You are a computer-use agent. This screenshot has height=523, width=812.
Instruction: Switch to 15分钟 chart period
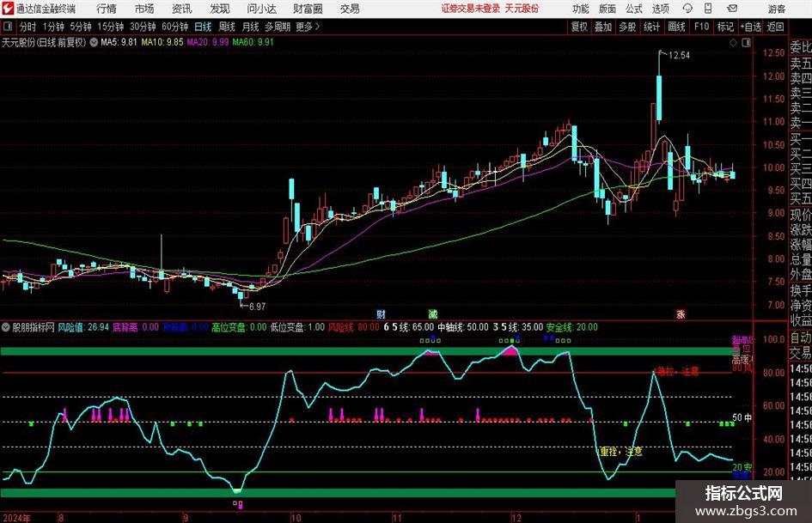[x=111, y=27]
